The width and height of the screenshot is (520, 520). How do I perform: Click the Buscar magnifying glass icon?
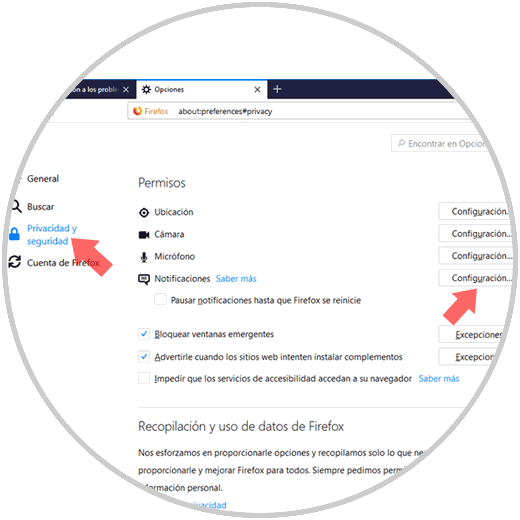pos(16,206)
